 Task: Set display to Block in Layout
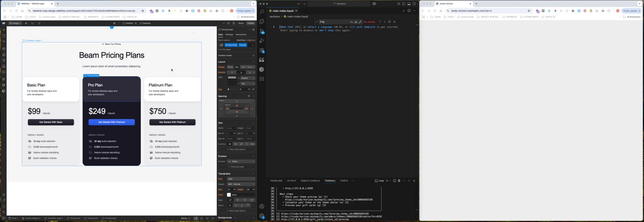[x=230, y=67]
